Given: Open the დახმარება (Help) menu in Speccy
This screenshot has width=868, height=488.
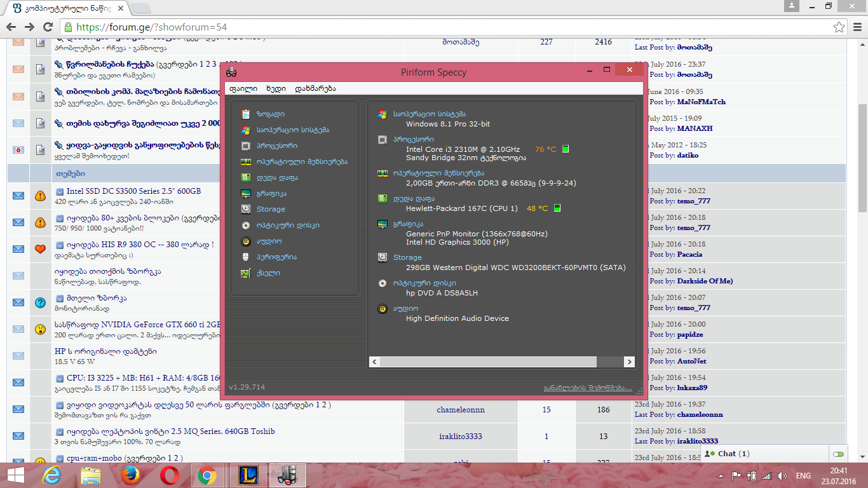Looking at the screenshot, I should (315, 88).
